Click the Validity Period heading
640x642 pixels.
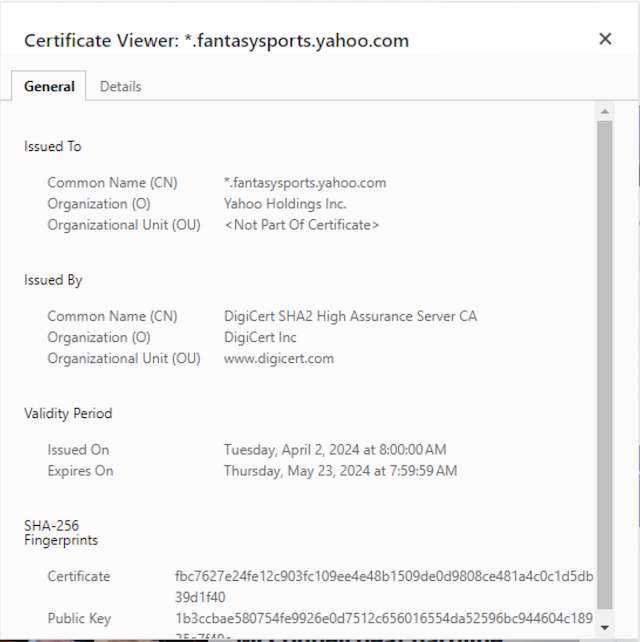pyautogui.click(x=68, y=414)
